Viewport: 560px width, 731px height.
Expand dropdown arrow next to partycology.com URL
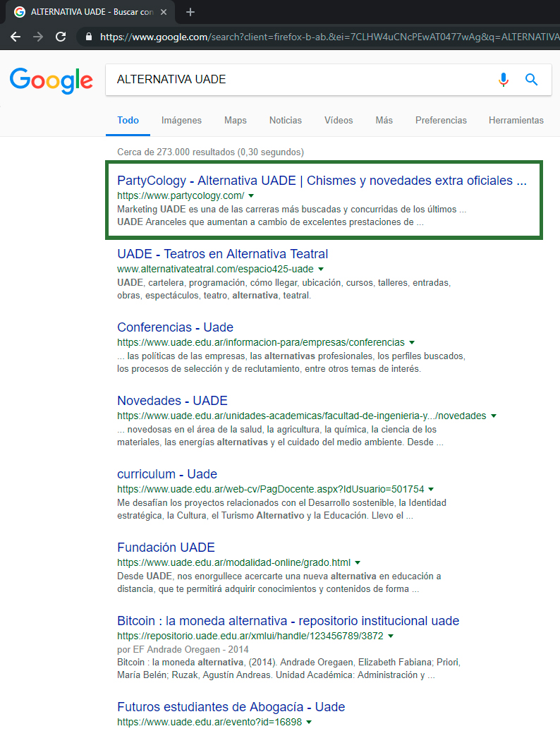coord(251,196)
